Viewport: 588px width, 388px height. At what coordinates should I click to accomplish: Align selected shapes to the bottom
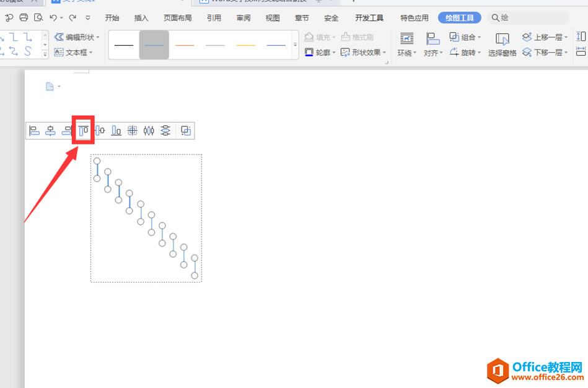tap(116, 131)
